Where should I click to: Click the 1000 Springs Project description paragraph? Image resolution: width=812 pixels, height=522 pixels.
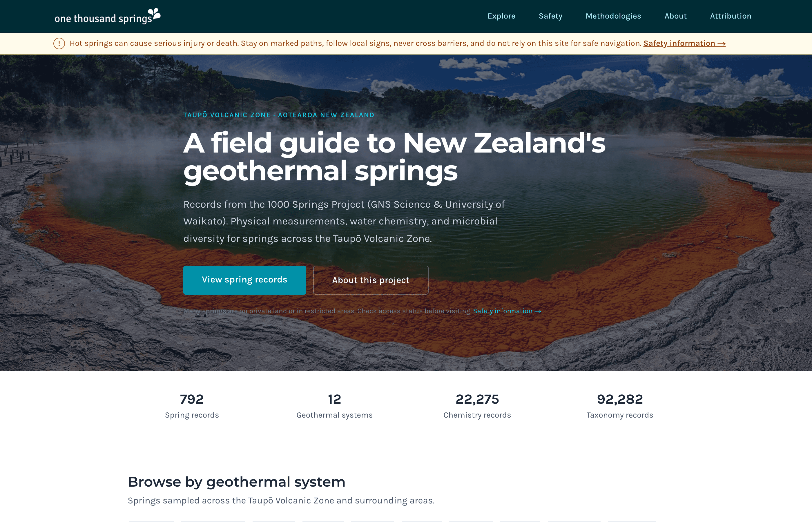(344, 221)
